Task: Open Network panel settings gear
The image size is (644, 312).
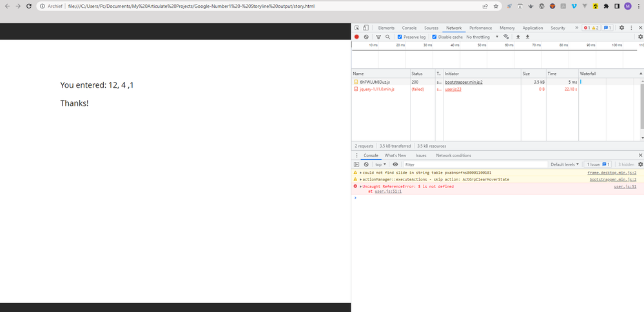Action: 640,37
